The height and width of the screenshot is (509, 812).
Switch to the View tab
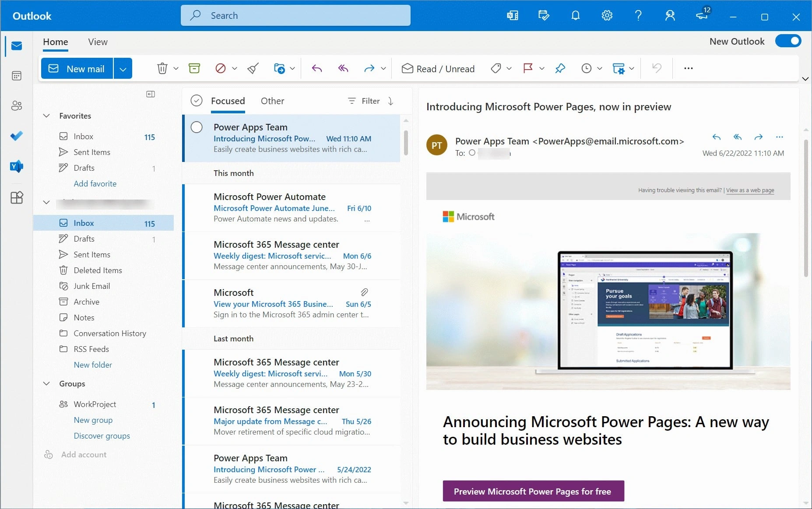click(98, 42)
